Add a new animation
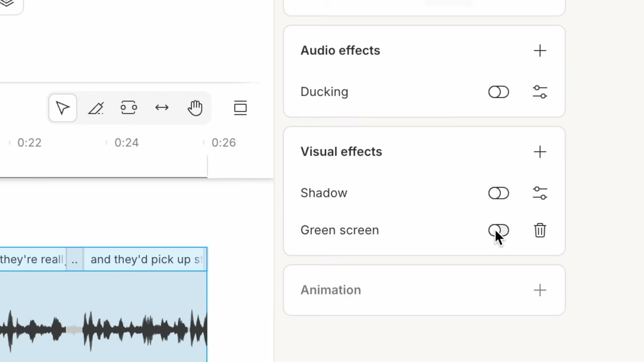This screenshot has width=644, height=362. pyautogui.click(x=540, y=290)
